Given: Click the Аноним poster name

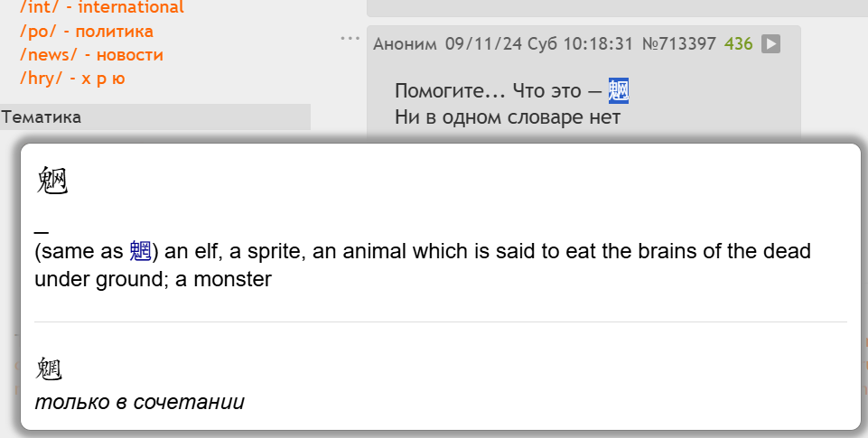Looking at the screenshot, I should (x=405, y=43).
